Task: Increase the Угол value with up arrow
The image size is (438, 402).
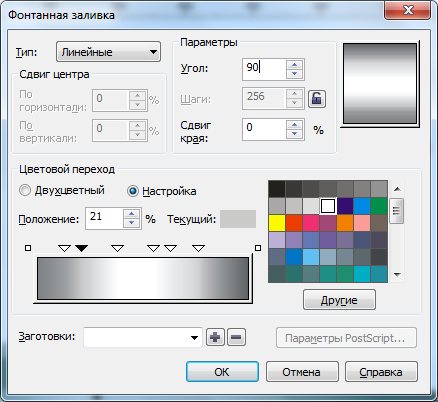Action: 294,65
